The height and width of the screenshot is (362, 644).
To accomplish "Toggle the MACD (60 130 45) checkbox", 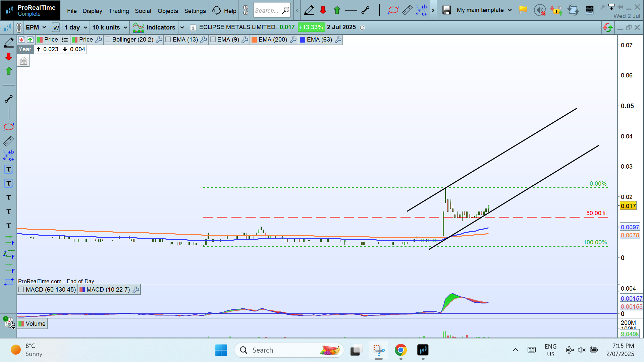I will point(21,290).
